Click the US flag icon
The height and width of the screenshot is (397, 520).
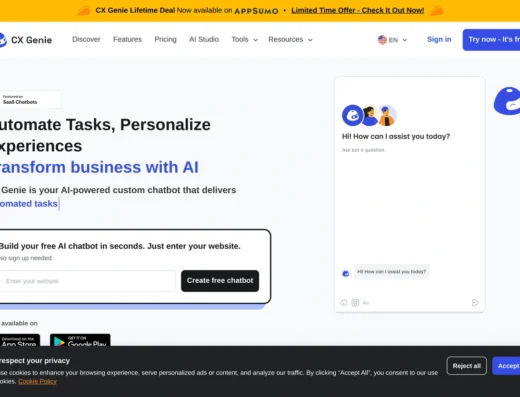pos(382,40)
